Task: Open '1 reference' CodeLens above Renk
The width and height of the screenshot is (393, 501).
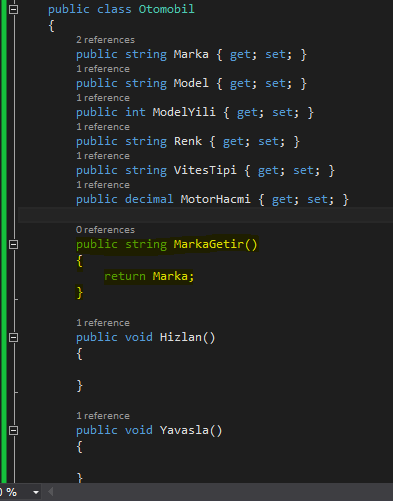Action: click(103, 127)
